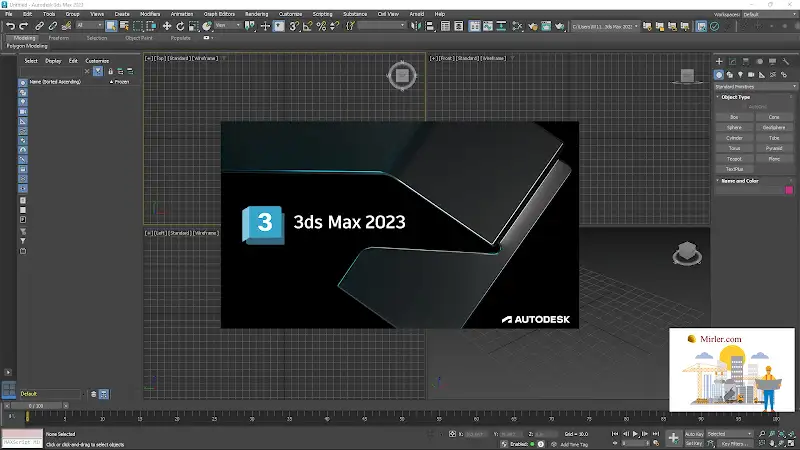800x450 pixels.
Task: Toggle the 3D Snaps button
Action: point(294,26)
